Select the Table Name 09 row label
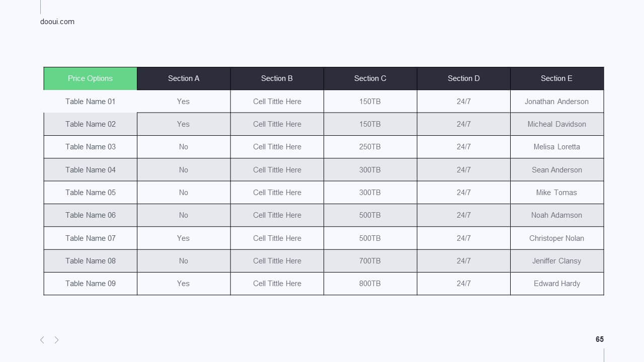The height and width of the screenshot is (362, 644). pyautogui.click(x=91, y=284)
